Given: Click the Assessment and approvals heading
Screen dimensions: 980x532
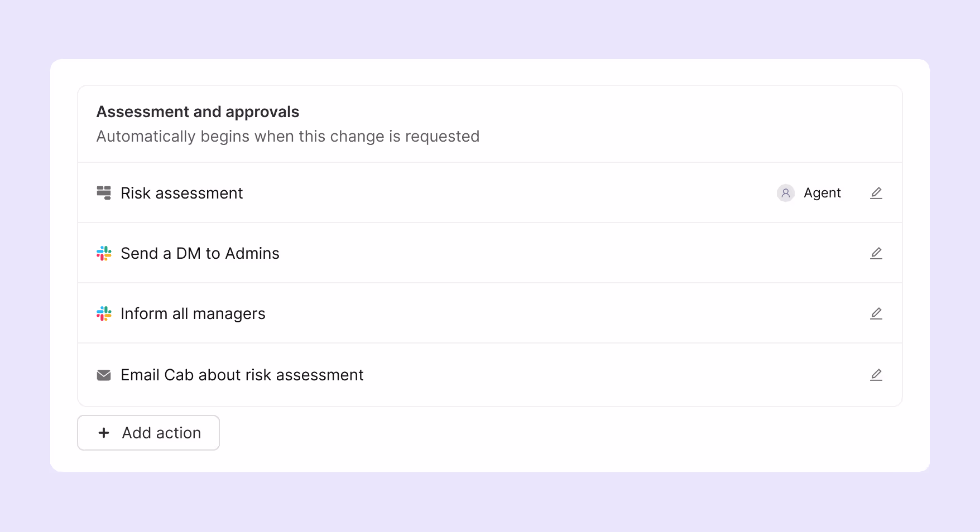Looking at the screenshot, I should [198, 112].
